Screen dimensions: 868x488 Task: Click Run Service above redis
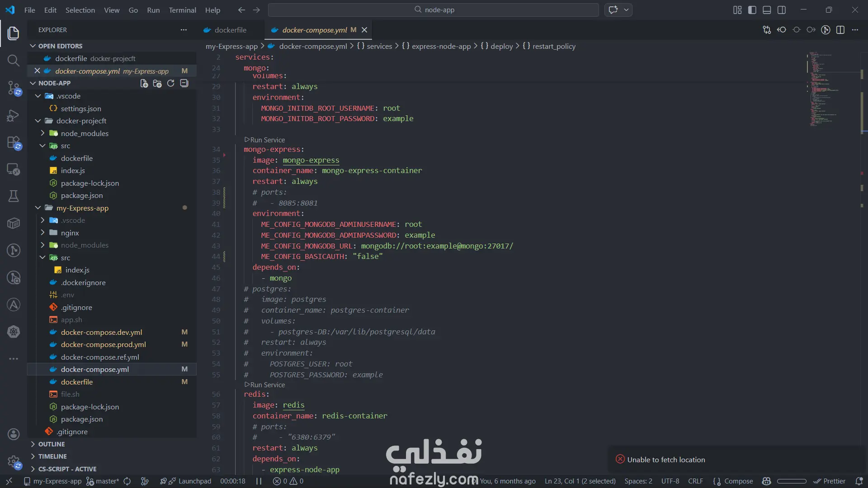[x=267, y=385]
